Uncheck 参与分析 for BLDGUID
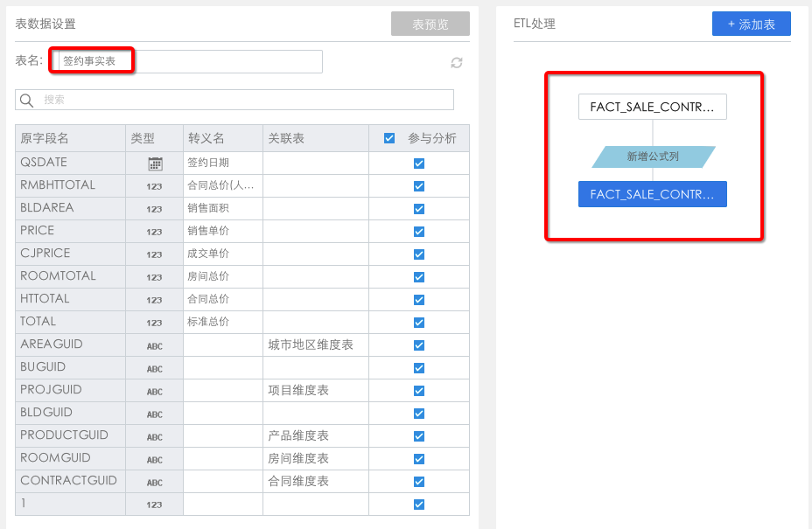This screenshot has width=812, height=529. point(419,414)
